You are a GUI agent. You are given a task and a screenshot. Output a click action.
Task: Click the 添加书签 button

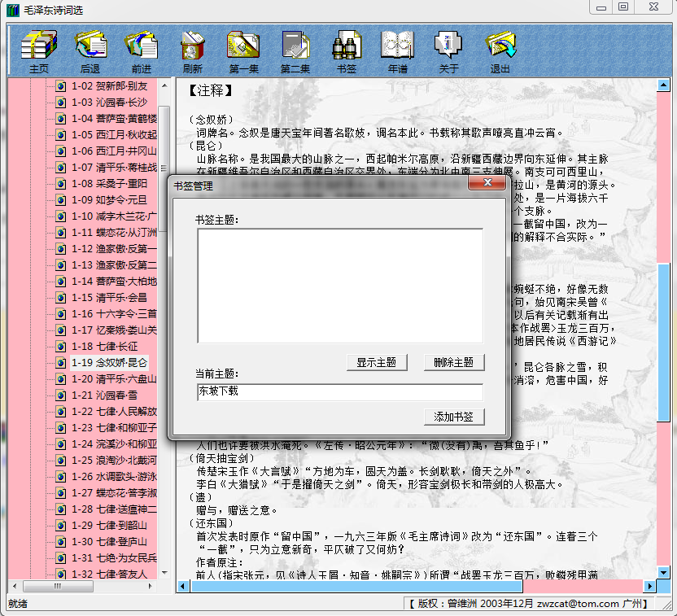click(454, 417)
